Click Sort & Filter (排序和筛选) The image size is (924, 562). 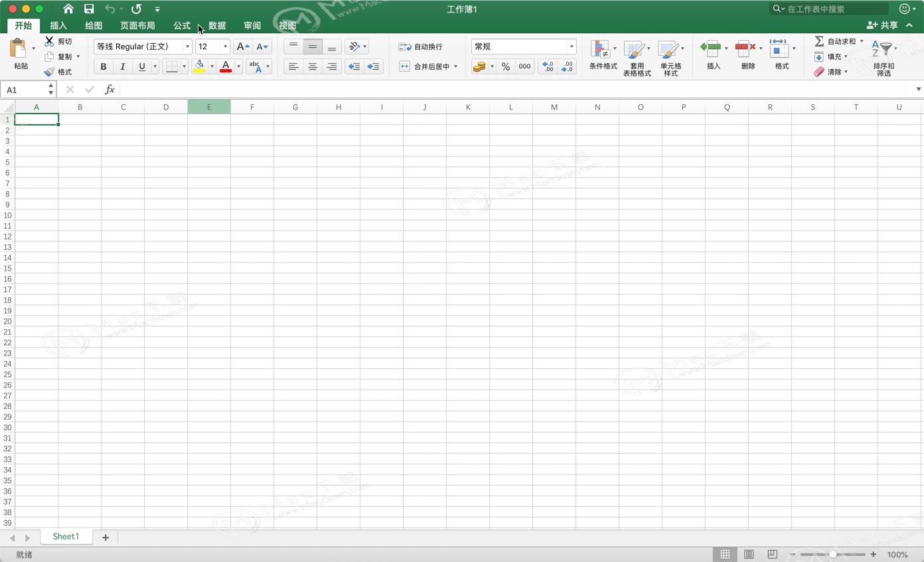coord(884,58)
